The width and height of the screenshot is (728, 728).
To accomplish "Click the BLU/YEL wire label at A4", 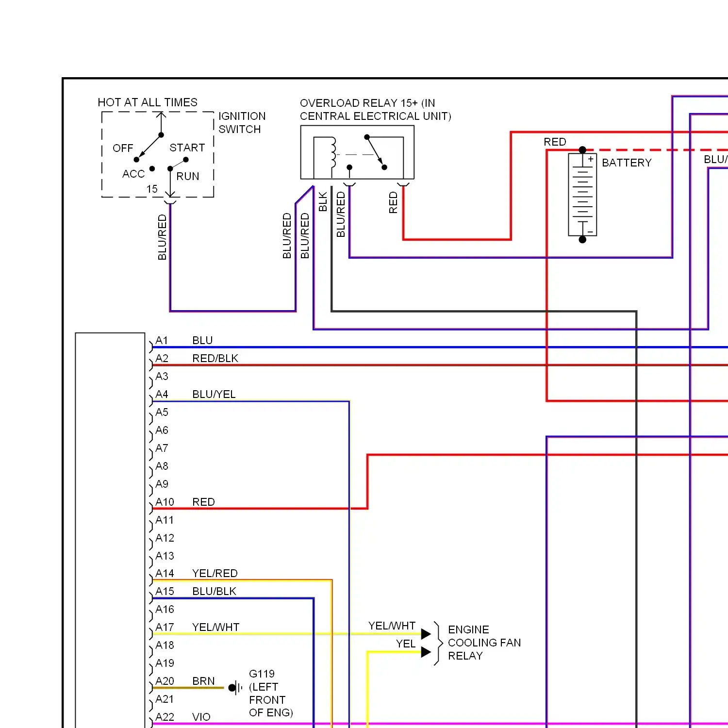I will pos(214,394).
